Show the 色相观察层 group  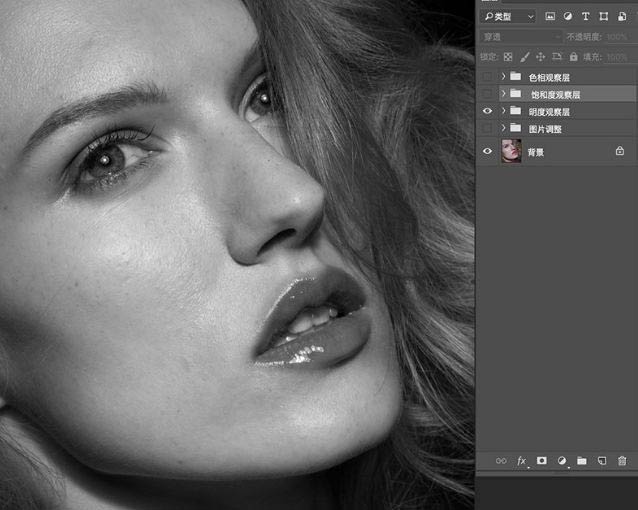coord(487,77)
